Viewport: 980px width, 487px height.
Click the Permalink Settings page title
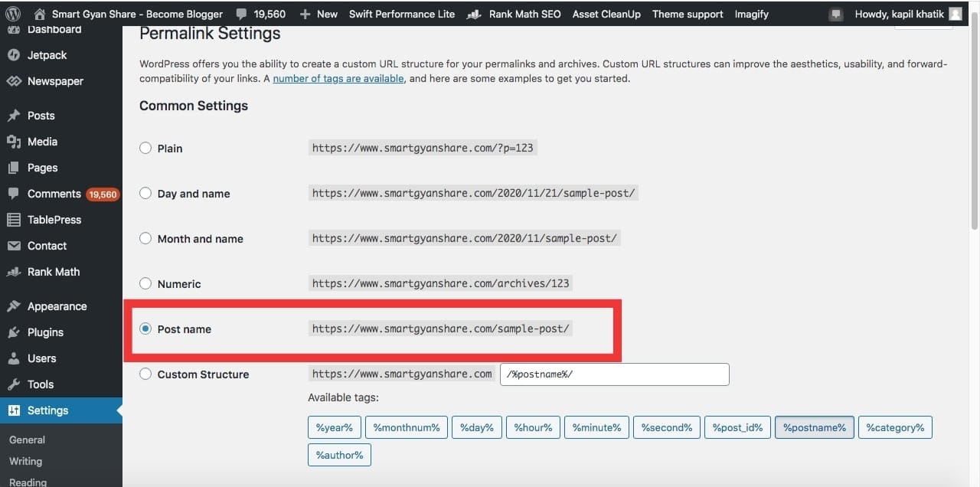coord(210,34)
